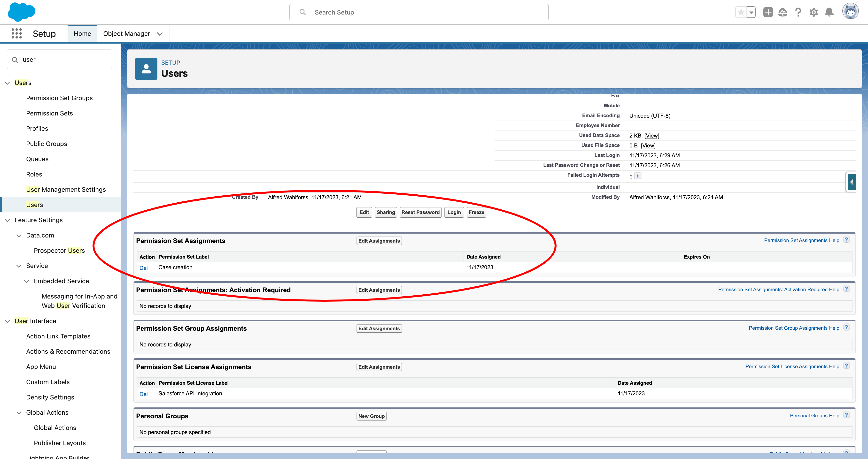Screen dimensions: 868x459
Task: Collapse the Service tree node
Action: coord(19,266)
